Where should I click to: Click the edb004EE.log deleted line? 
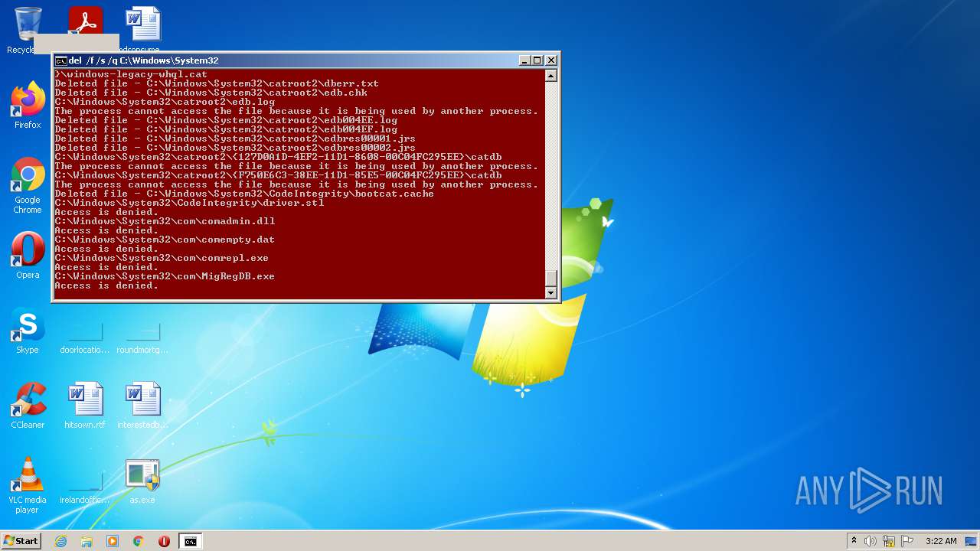pos(226,120)
